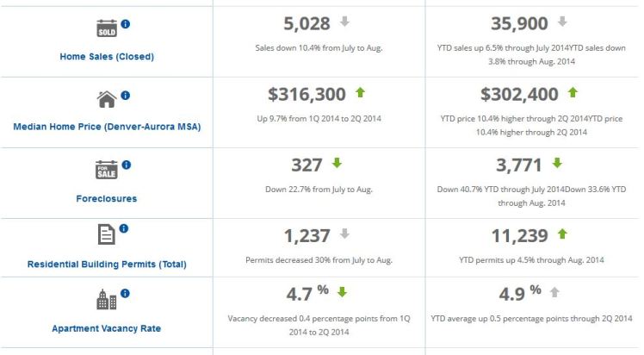Image resolution: width=644 pixels, height=355 pixels.
Task: Open Residential Building Permits (Total) link
Action: [x=105, y=264]
